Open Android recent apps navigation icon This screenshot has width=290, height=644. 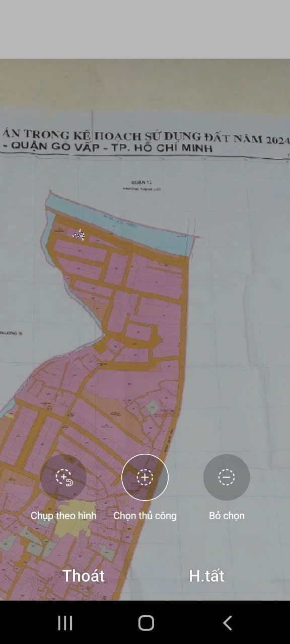pyautogui.click(x=65, y=623)
